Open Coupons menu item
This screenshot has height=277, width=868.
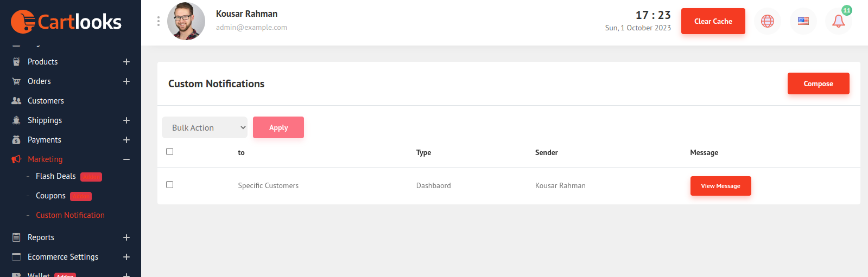pyautogui.click(x=50, y=196)
